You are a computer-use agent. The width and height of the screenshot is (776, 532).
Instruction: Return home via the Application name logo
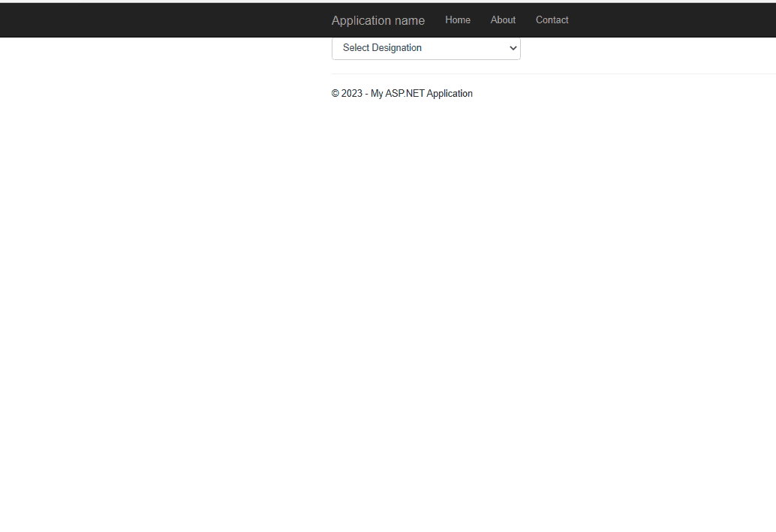pos(377,20)
